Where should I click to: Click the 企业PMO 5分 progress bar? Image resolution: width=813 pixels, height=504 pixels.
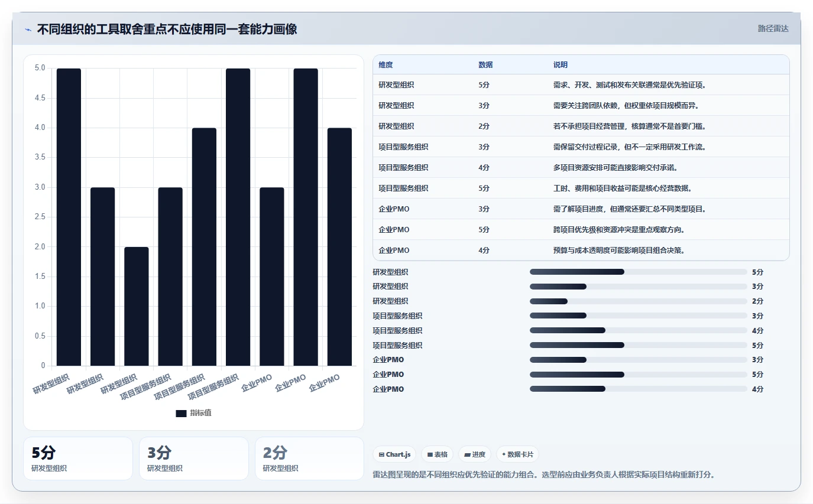[x=639, y=375]
